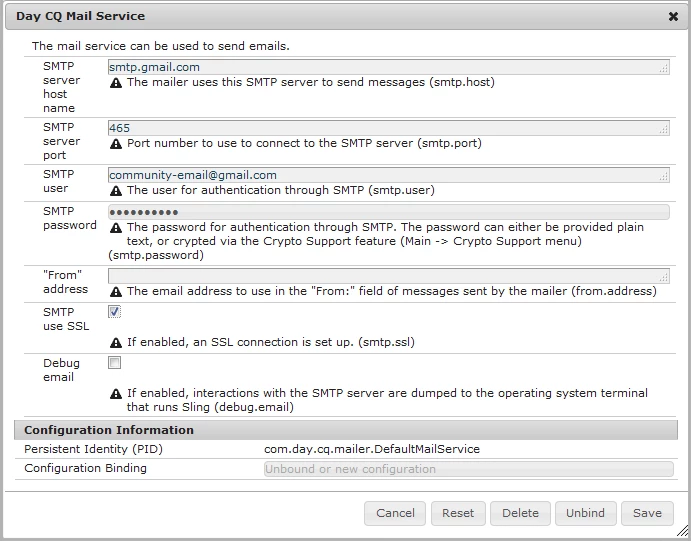Image resolution: width=691 pixels, height=541 pixels.
Task: Click the SMTP use SSL label
Action: (66, 319)
